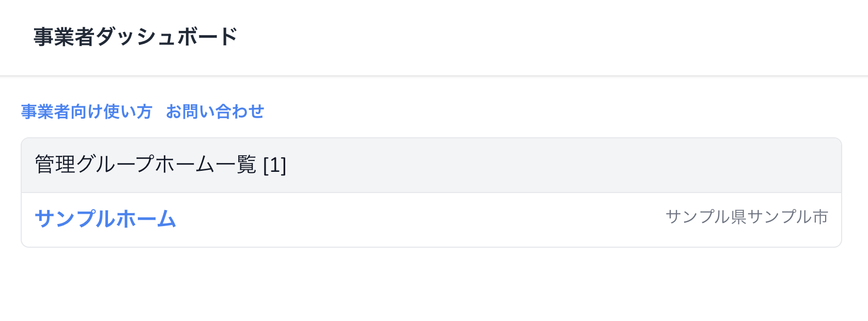Open the first entry in 管理グループホーム一覧

[x=105, y=219]
